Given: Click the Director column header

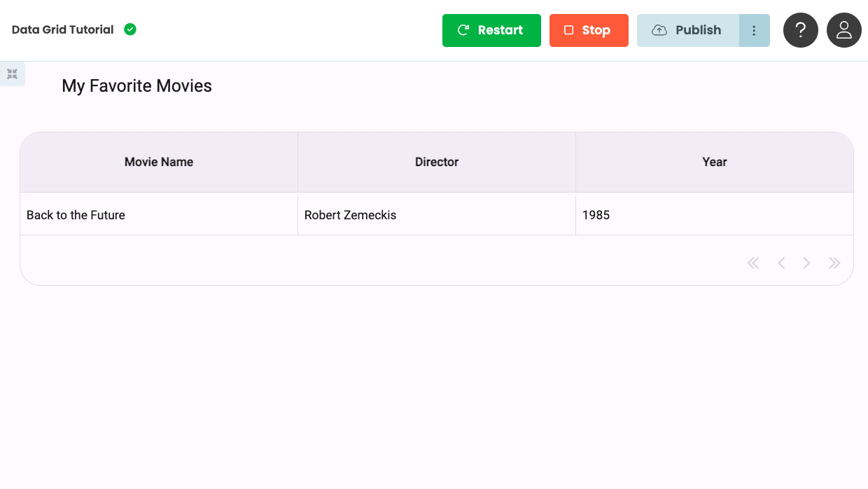Looking at the screenshot, I should tap(436, 162).
